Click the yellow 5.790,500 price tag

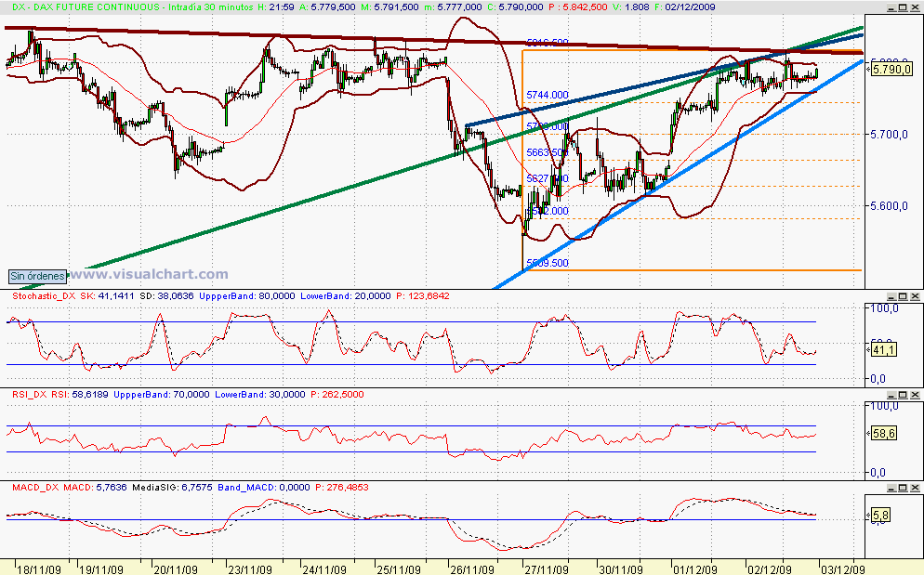point(891,70)
